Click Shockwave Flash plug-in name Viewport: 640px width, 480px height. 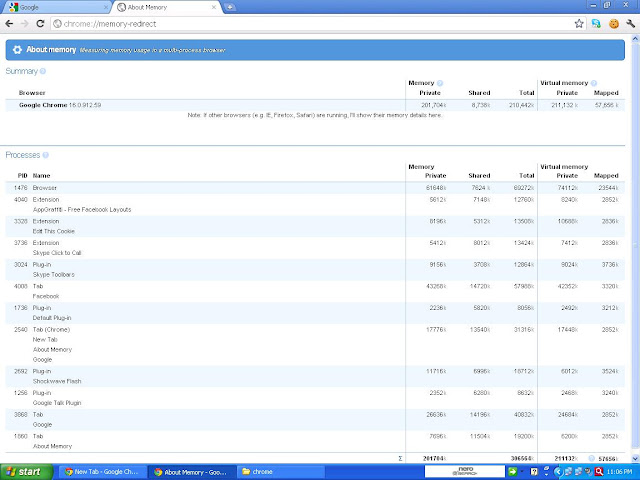(x=57, y=381)
